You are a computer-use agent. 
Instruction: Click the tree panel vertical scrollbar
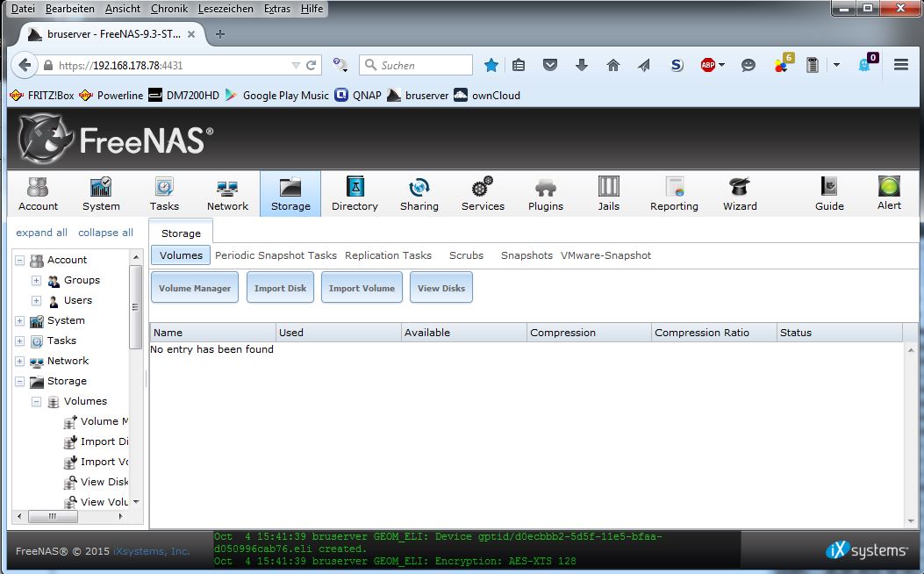(135, 306)
